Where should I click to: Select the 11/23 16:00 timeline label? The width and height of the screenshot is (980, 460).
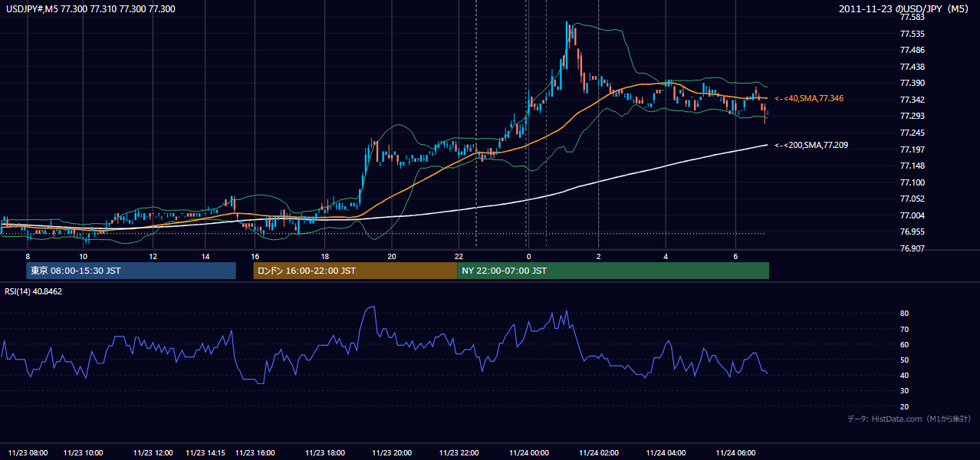255,452
